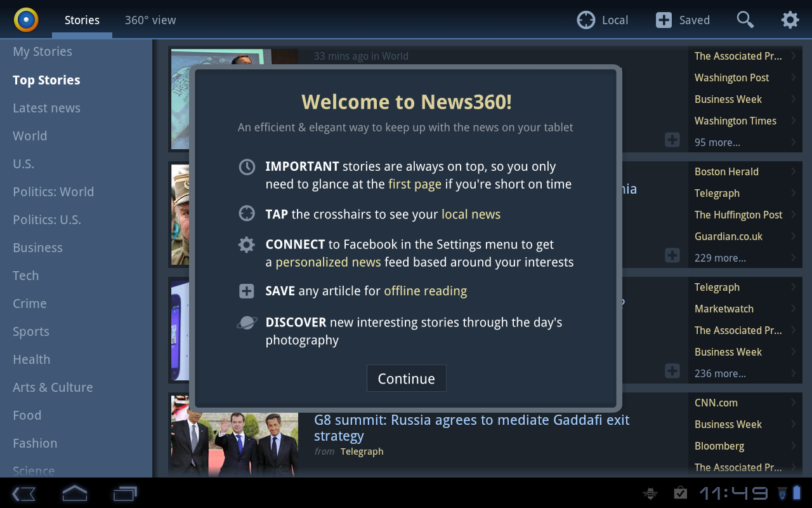Select the Stories tab
The height and width of the screenshot is (508, 812).
(x=82, y=20)
